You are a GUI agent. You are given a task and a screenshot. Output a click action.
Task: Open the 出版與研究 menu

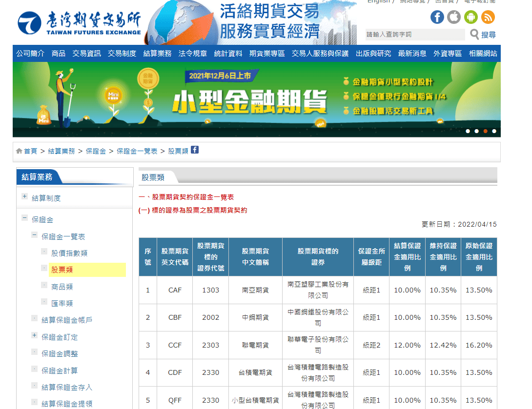point(373,54)
